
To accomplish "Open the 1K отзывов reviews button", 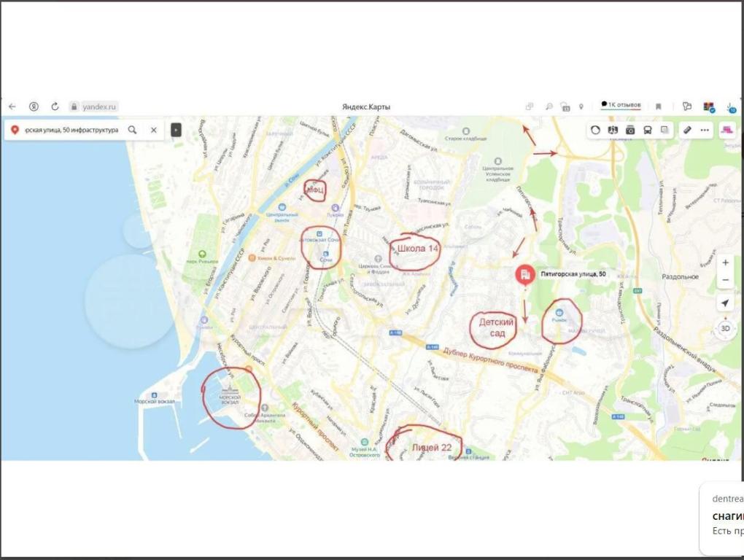I will click(x=621, y=106).
